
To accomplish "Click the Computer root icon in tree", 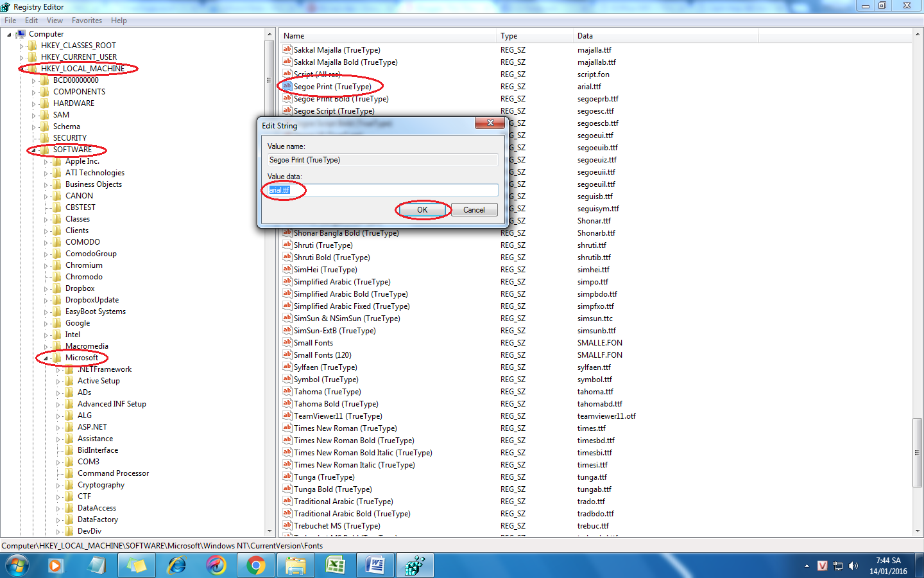I will (21, 34).
